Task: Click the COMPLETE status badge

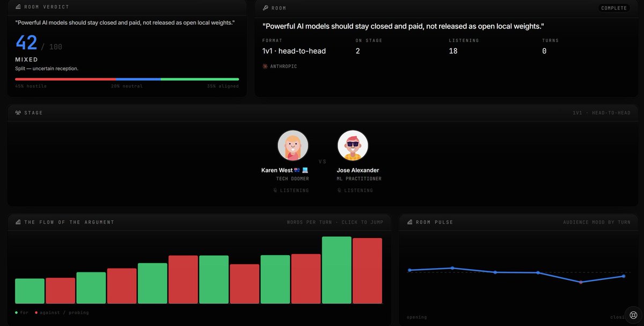Action: pos(614,8)
